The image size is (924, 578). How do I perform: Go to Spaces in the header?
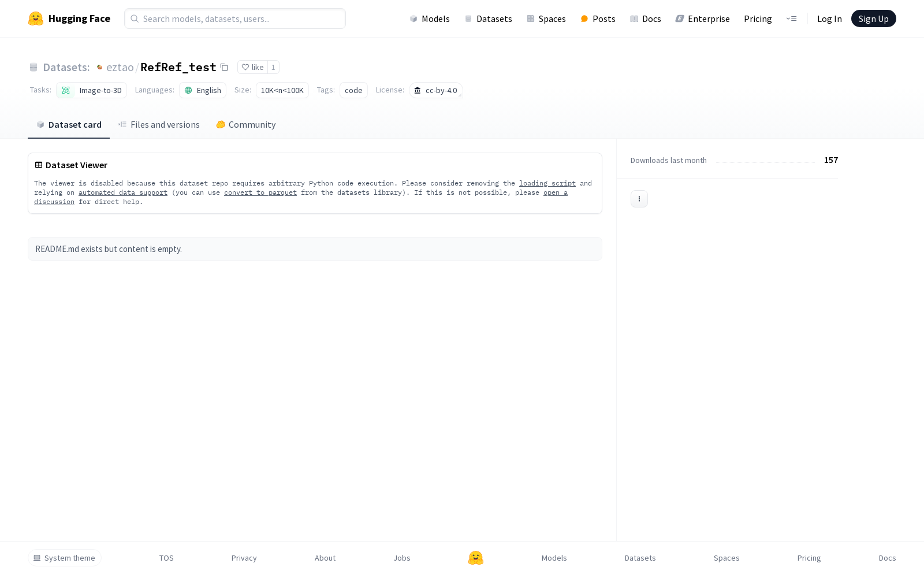point(546,18)
